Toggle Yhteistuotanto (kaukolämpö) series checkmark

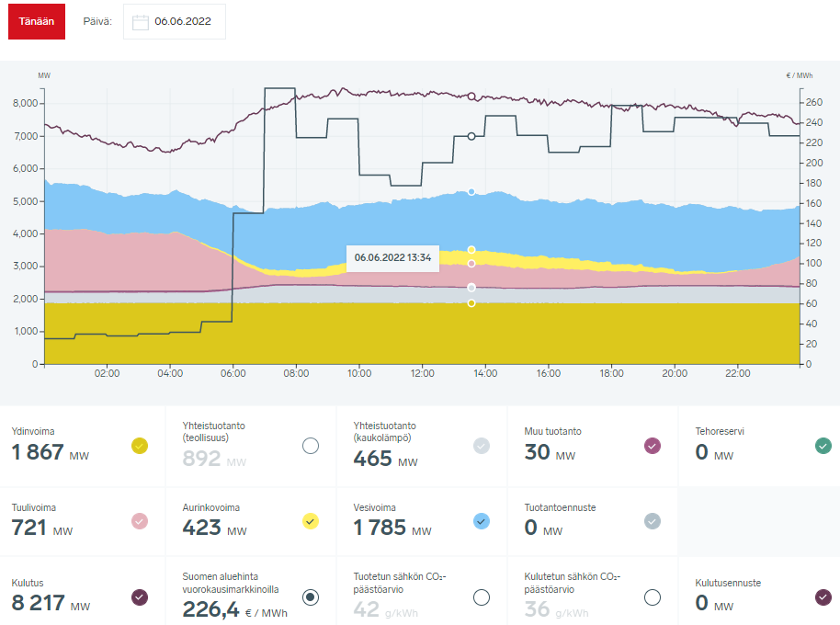(482, 447)
